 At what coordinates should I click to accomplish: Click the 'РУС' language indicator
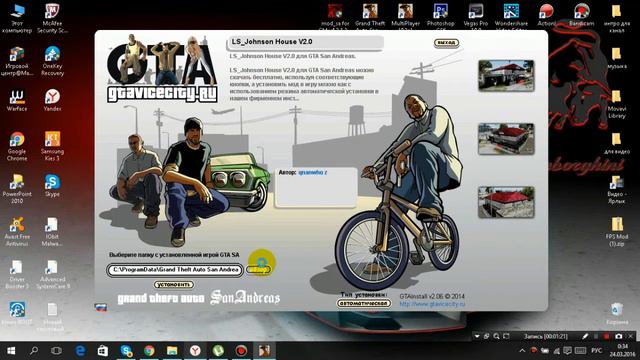pos(596,351)
